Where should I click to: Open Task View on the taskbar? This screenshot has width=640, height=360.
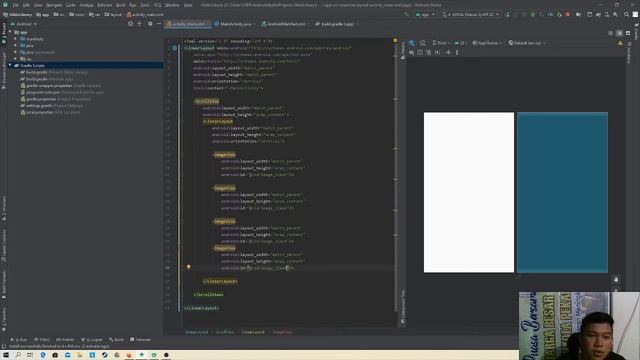[x=30, y=355]
